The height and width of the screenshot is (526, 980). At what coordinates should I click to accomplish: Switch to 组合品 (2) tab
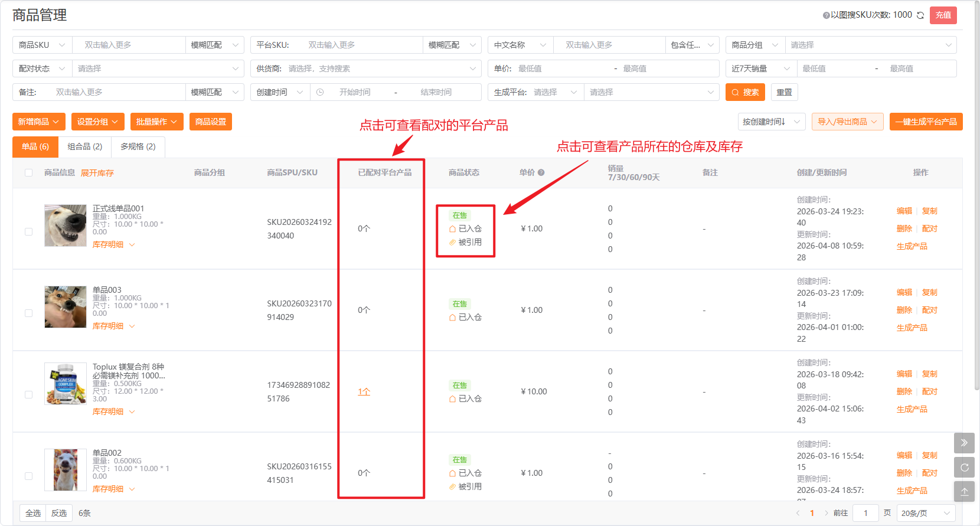(85, 146)
